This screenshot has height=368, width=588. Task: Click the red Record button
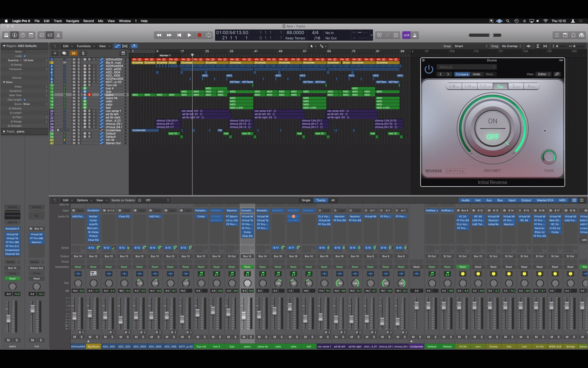point(199,35)
